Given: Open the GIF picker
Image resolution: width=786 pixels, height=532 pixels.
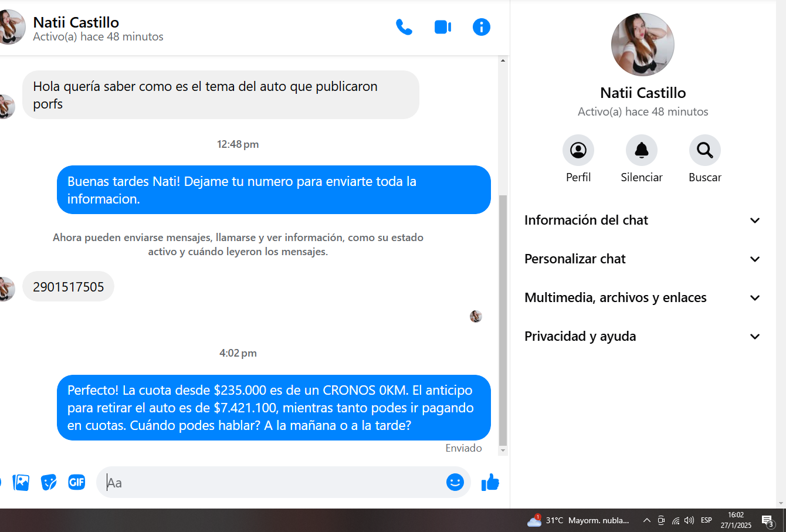Looking at the screenshot, I should (x=77, y=482).
